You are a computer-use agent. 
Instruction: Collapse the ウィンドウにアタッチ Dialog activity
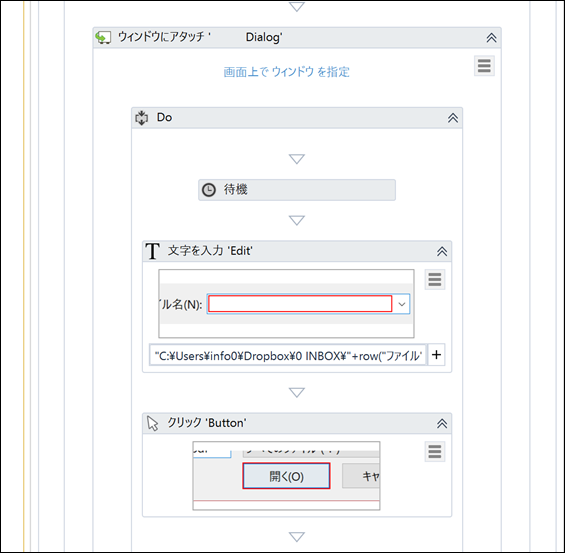[x=491, y=37]
